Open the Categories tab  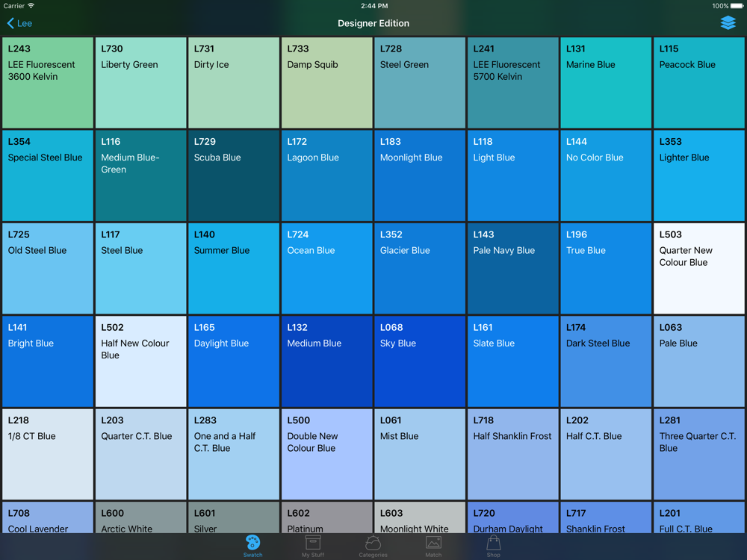[373, 546]
